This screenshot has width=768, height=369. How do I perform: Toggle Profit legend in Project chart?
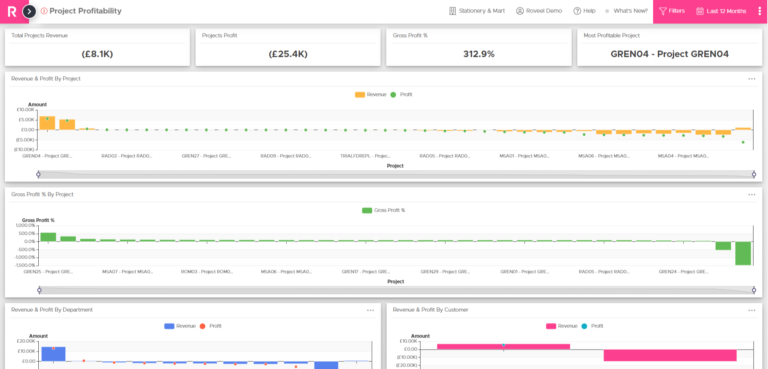click(x=401, y=95)
